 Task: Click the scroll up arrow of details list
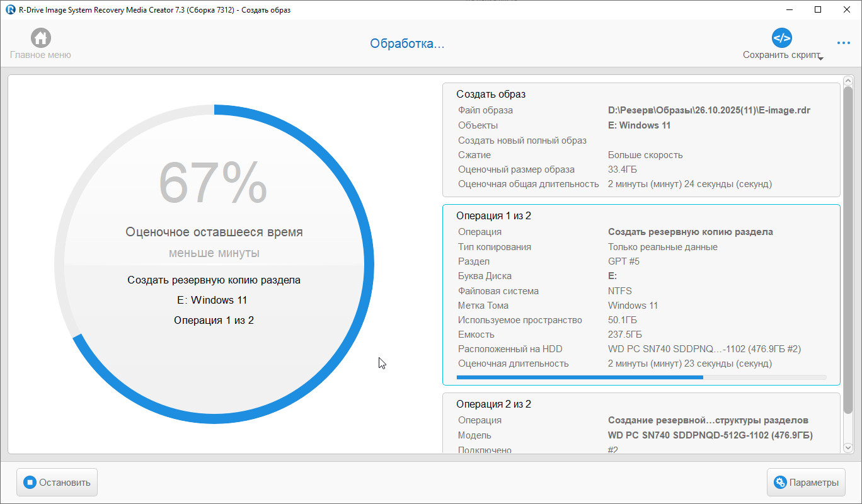(848, 80)
